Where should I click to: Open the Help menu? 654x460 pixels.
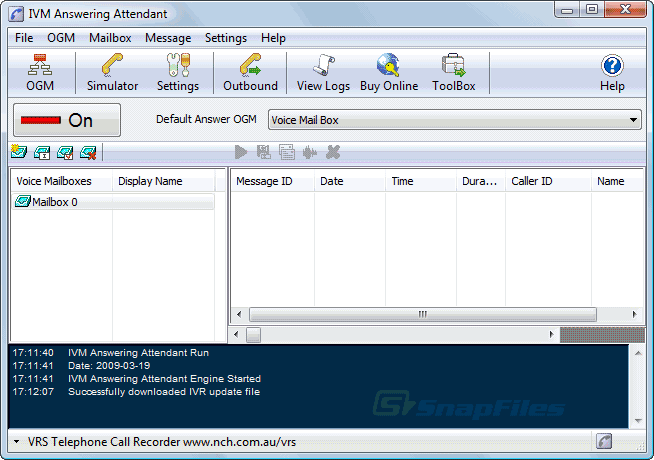pos(273,38)
